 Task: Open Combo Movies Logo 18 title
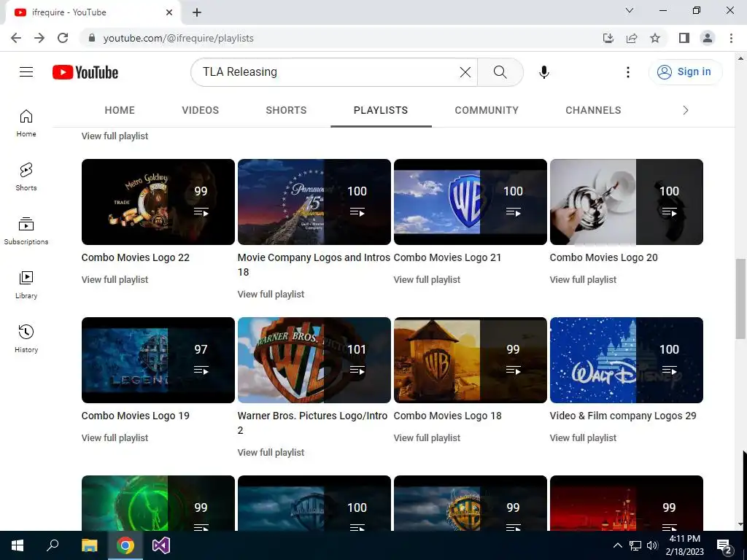[447, 416]
